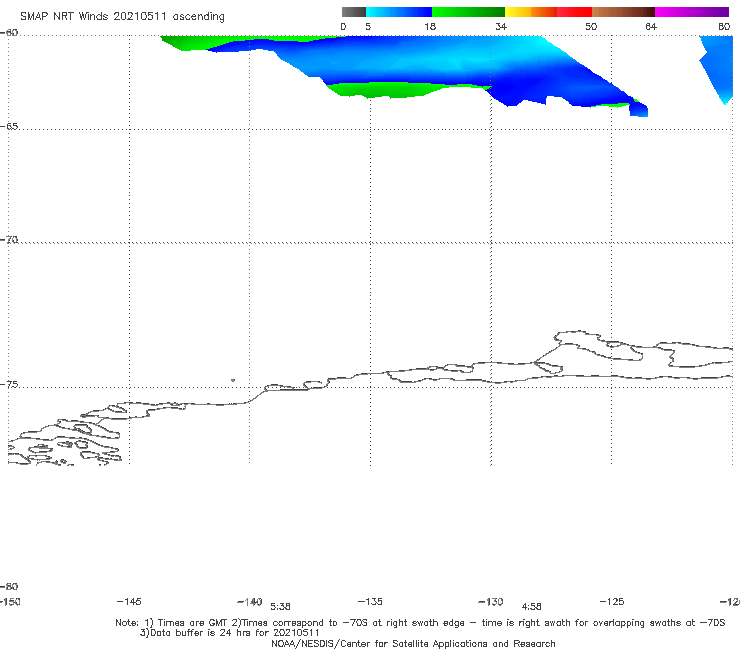
Task: Click the colorbar label "80" at the magenta end
Action: coord(724,26)
